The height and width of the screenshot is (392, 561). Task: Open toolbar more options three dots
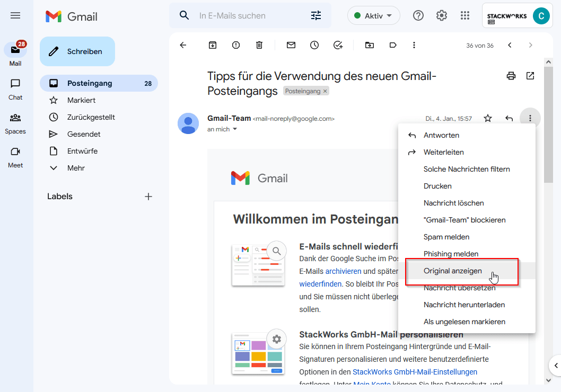tap(414, 45)
